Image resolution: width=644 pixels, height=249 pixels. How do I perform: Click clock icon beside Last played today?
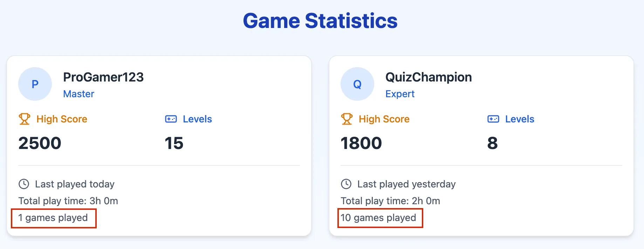coord(24,184)
